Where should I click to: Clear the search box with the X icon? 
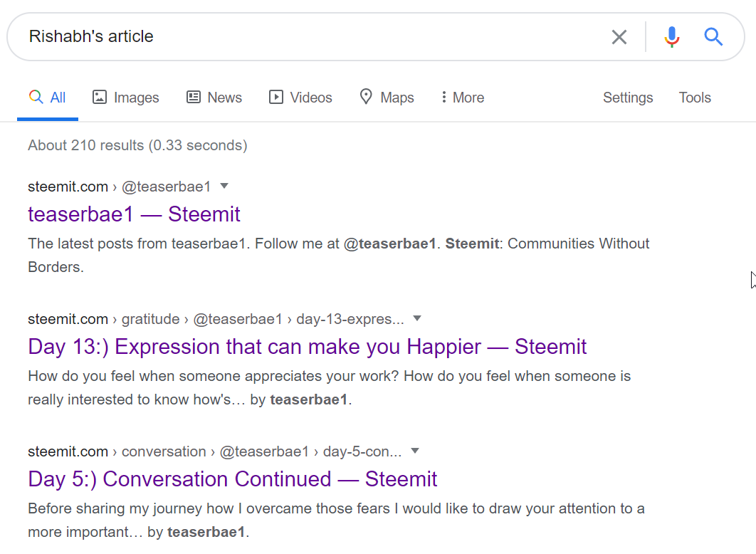pos(619,37)
